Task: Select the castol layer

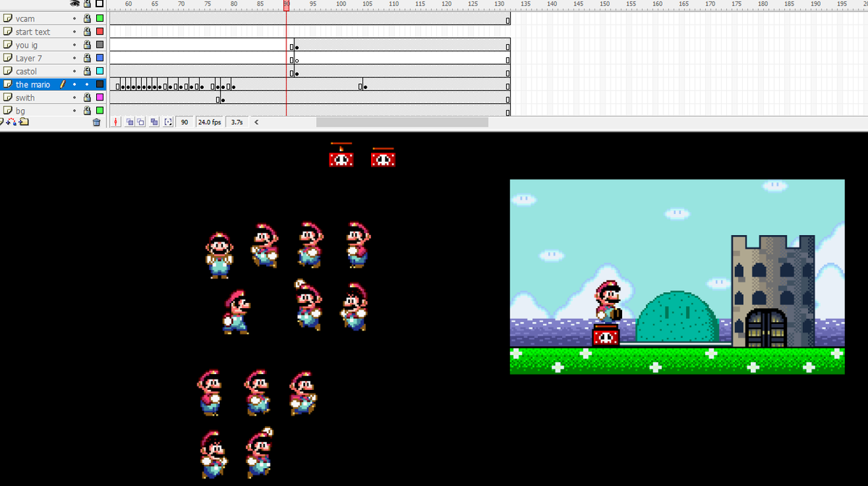Action: click(x=26, y=72)
